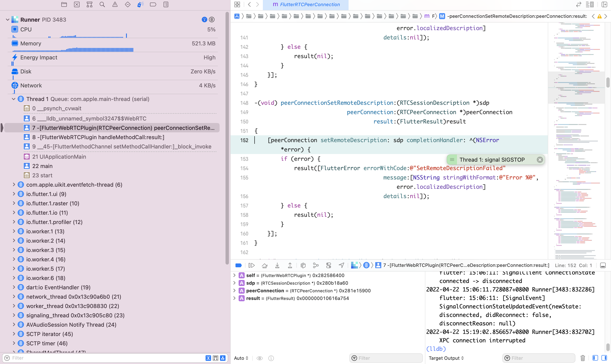Click the Debug View Hierarchy icon
611x364 pixels.
click(303, 265)
